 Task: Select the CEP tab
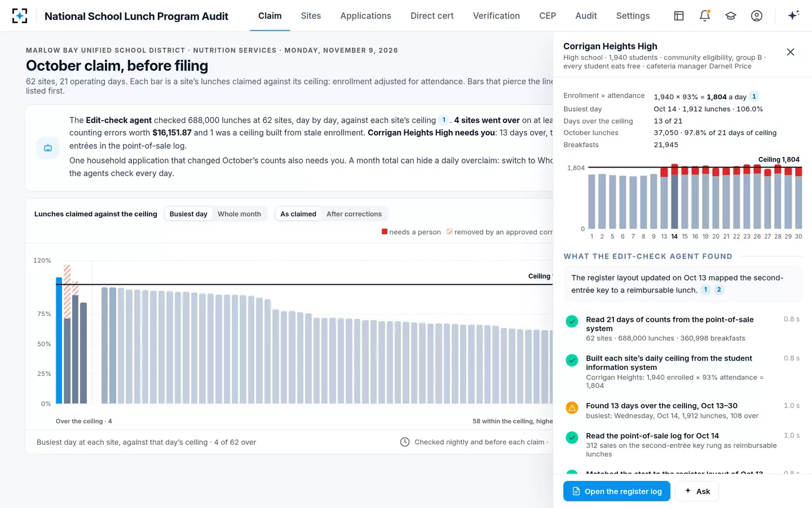coord(548,16)
